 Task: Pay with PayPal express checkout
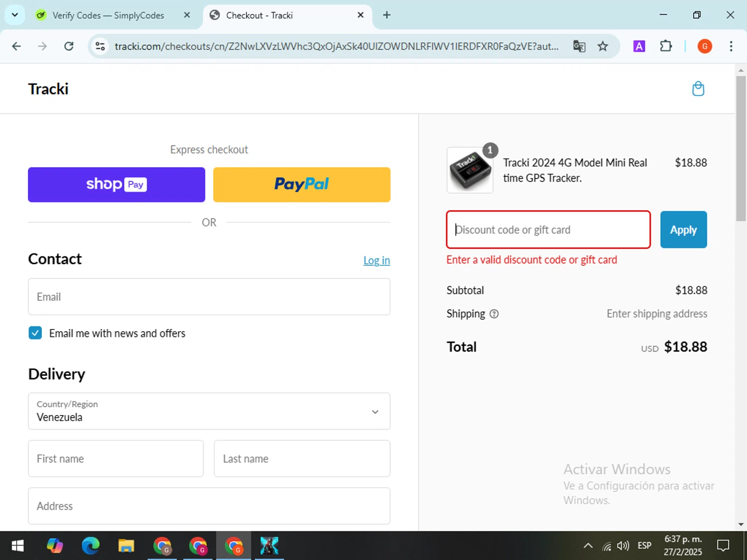click(302, 185)
